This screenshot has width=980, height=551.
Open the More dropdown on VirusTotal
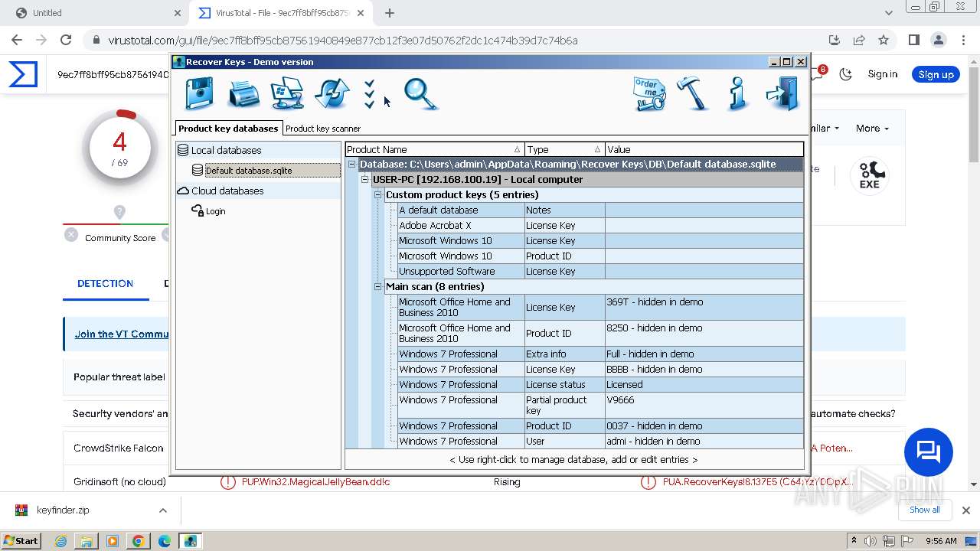(872, 129)
